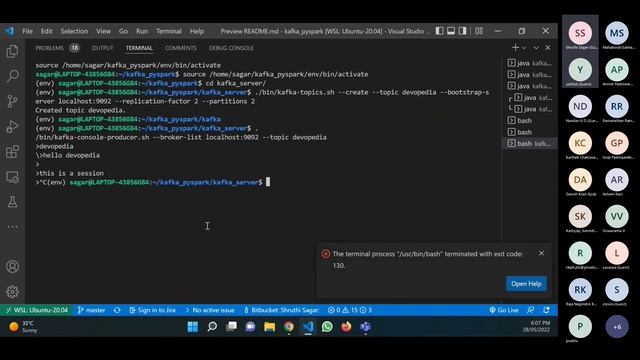Click Sign in to Jira
The width and height of the screenshot is (640, 360).
[x=152, y=310]
